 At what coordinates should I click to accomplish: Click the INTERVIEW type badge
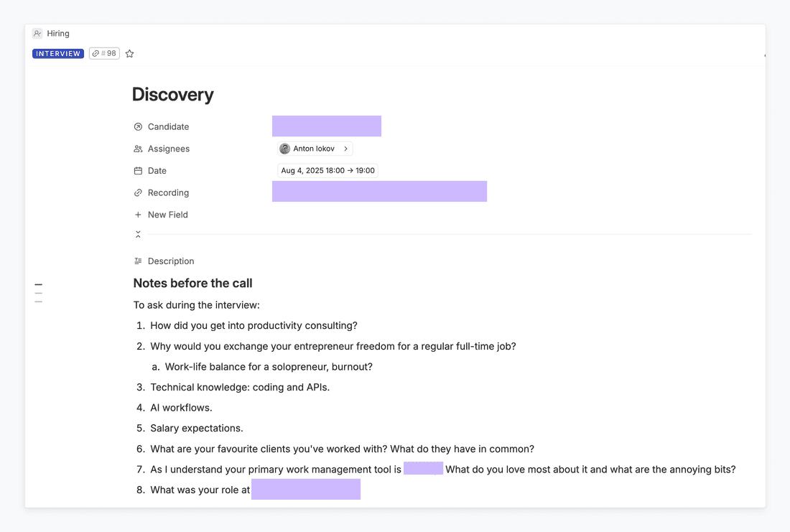[58, 54]
